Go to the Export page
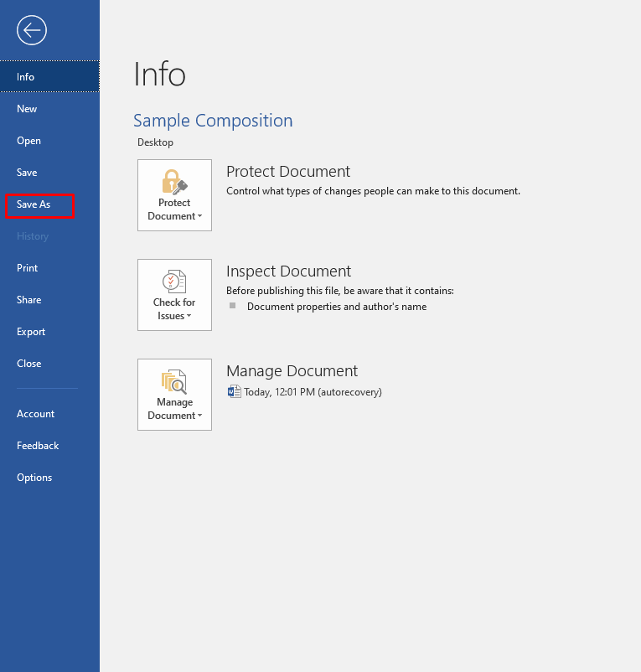The height and width of the screenshot is (672, 641). (49, 332)
